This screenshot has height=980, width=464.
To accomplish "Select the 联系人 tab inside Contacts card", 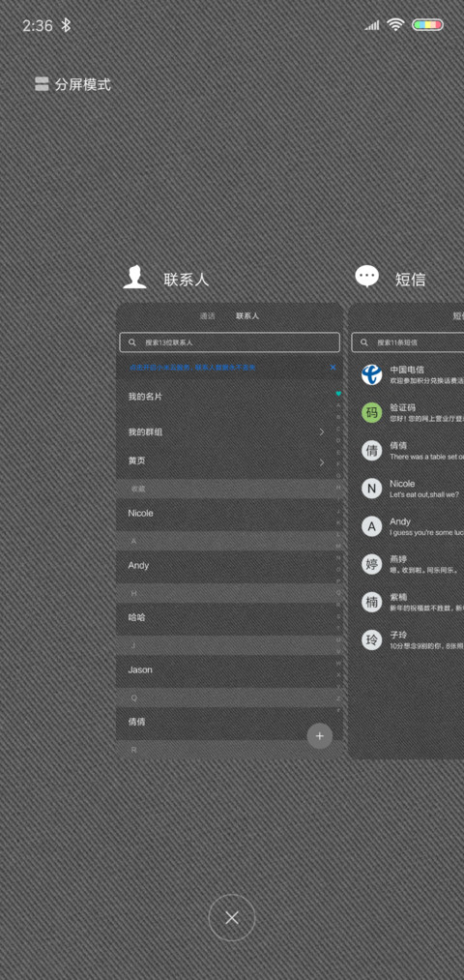I will click(247, 316).
